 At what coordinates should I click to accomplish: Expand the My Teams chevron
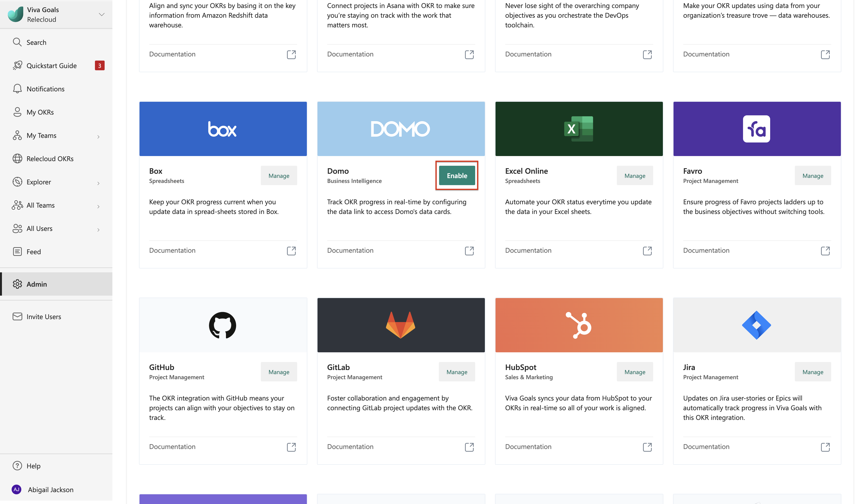99,137
